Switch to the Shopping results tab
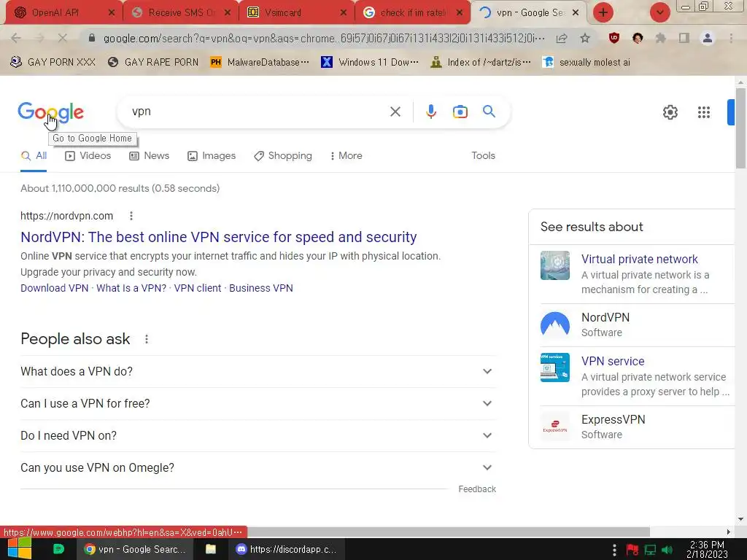The width and height of the screenshot is (747, 560). (283, 156)
